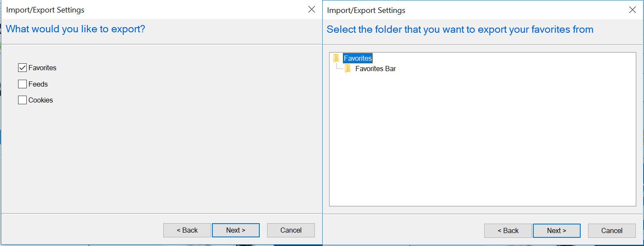
Task: Go Back from the folder selection dialog
Action: pyautogui.click(x=508, y=230)
